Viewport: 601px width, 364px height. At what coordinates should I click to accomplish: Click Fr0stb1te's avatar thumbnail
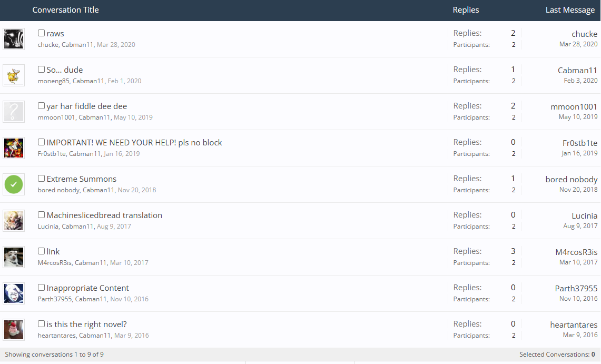coord(14,148)
